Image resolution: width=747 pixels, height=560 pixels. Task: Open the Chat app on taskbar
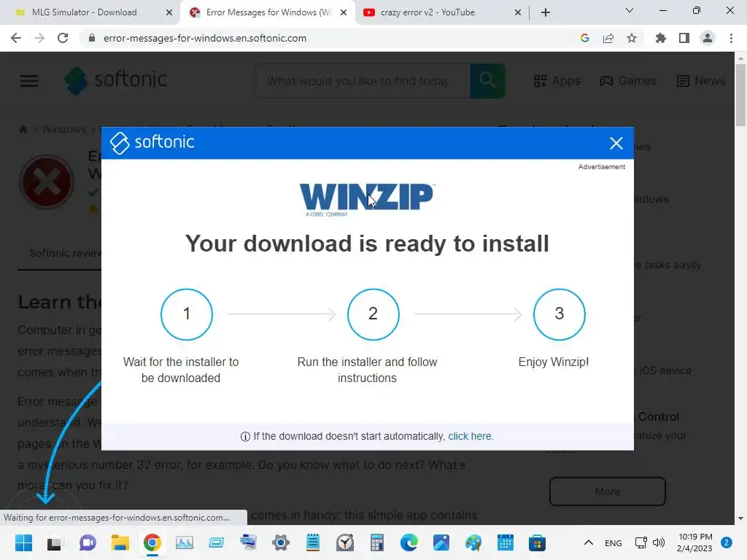pos(88,542)
